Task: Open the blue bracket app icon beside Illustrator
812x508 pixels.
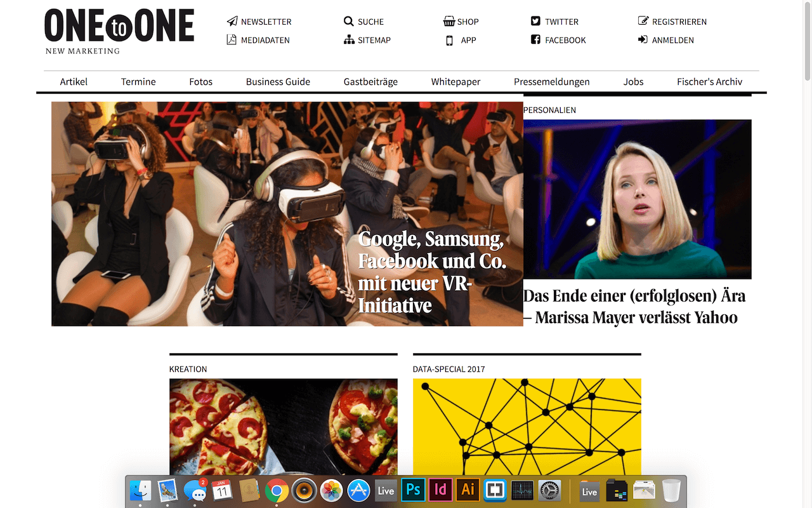Action: pos(495,490)
